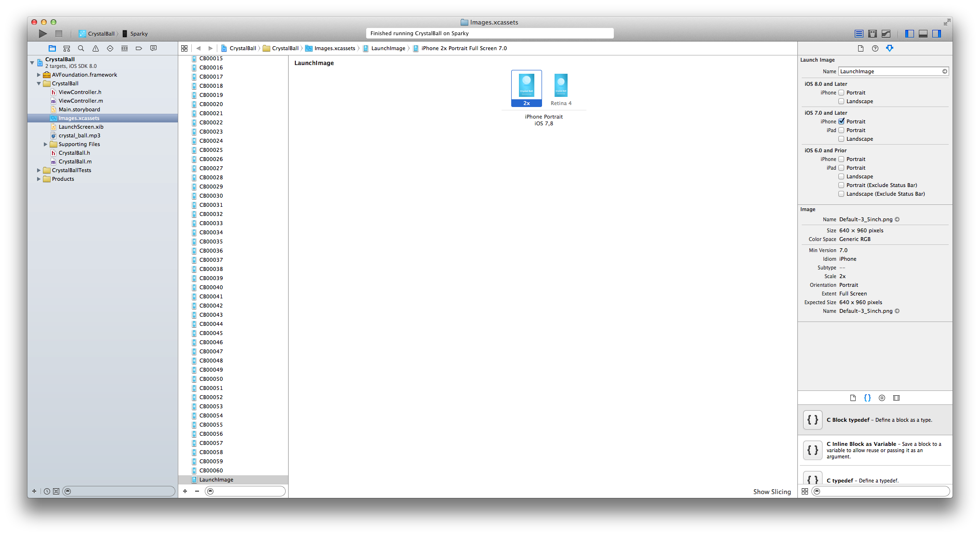Open Images.xcassets breadcrumb item

point(334,48)
